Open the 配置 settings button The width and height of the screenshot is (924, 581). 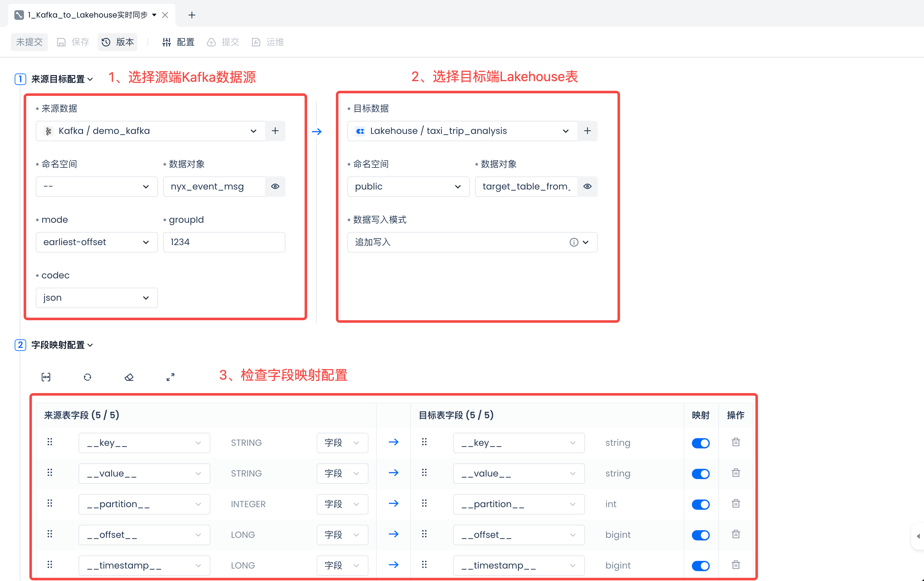click(x=178, y=42)
